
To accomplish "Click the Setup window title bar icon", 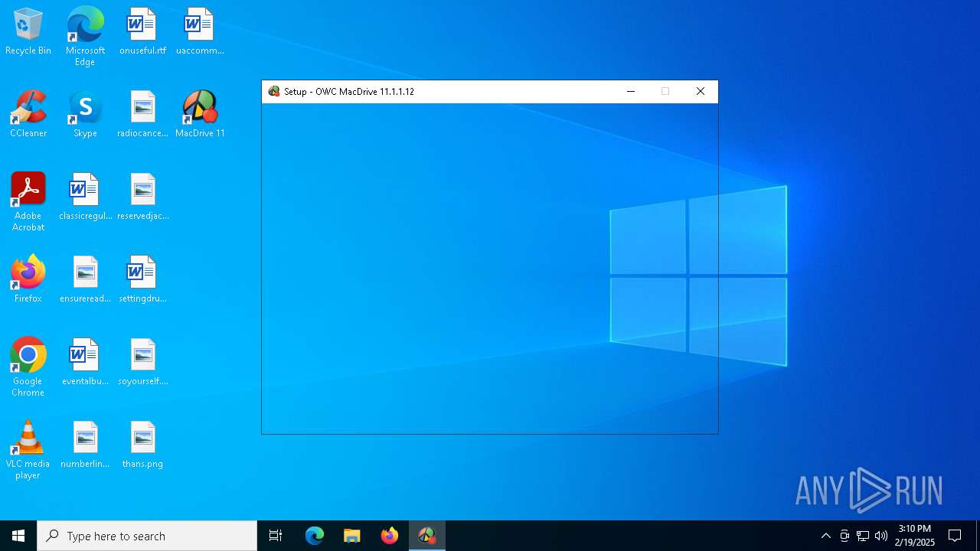I will click(274, 91).
